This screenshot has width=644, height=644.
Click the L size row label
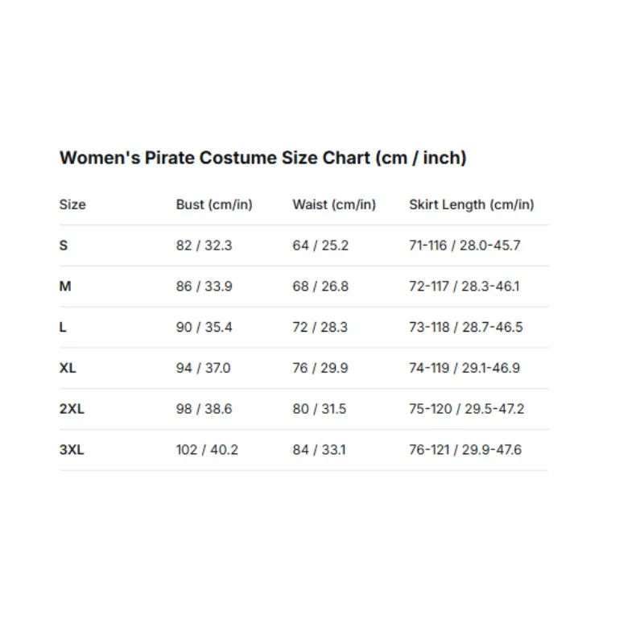point(63,327)
